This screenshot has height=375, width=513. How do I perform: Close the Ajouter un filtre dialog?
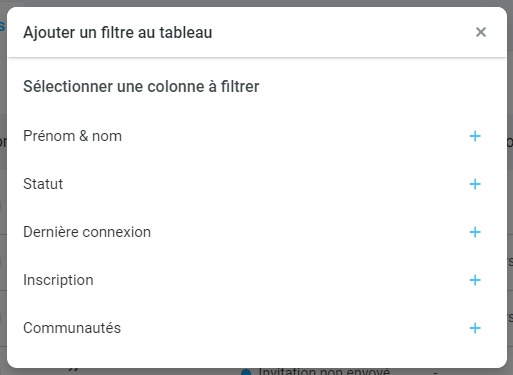(x=481, y=32)
